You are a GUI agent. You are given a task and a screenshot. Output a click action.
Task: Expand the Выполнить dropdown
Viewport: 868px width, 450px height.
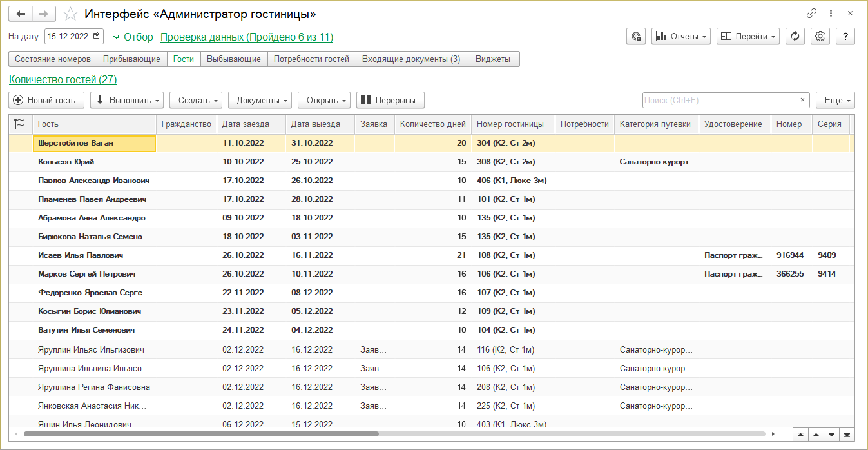[x=127, y=101]
